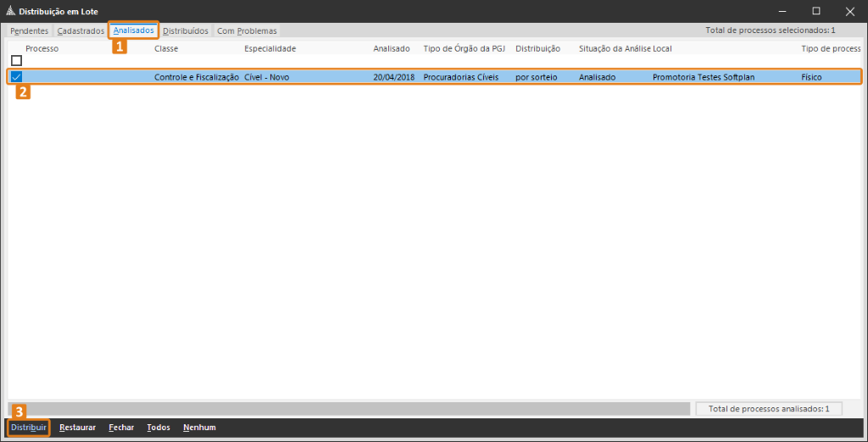Click Fechar in the bottom bar
Viewport: 868px width, 442px height.
pos(121,428)
